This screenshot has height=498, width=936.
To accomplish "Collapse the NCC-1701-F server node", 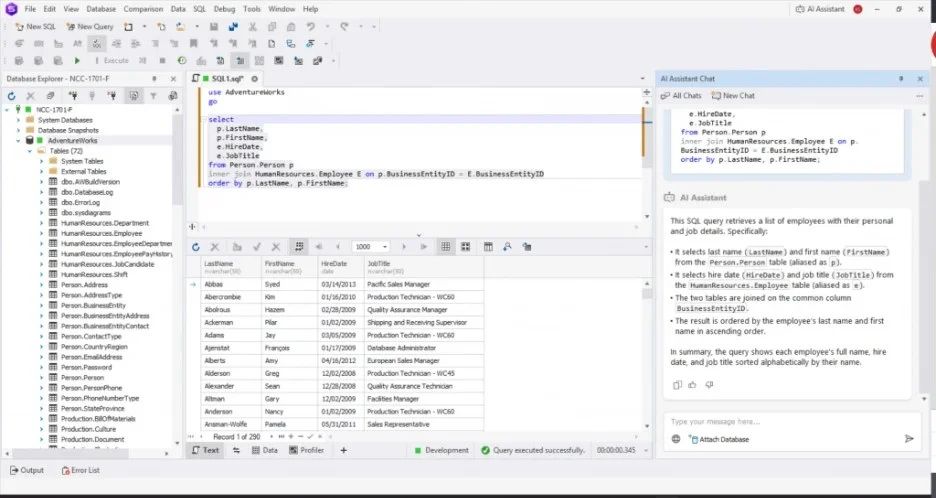I will [7, 110].
